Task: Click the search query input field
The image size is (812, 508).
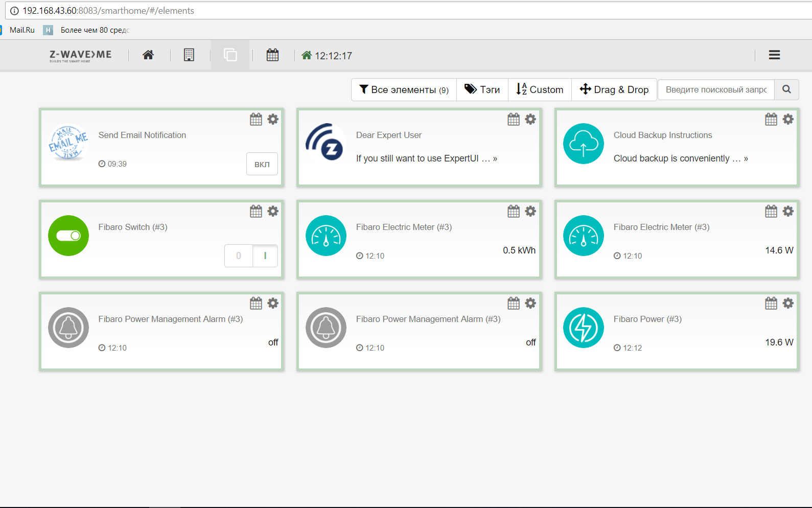Action: (716, 89)
